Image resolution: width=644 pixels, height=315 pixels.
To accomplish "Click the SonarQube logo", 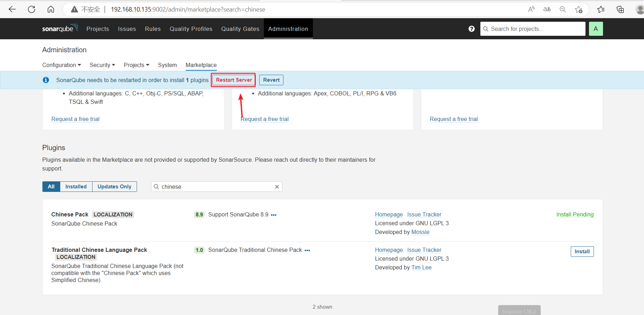I will (60, 28).
